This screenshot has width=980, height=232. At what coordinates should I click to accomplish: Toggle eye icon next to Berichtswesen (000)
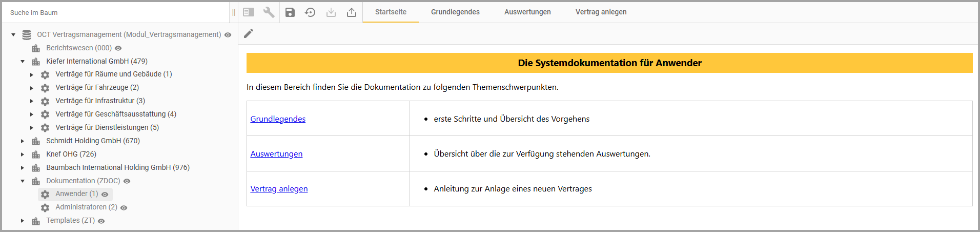tap(118, 48)
